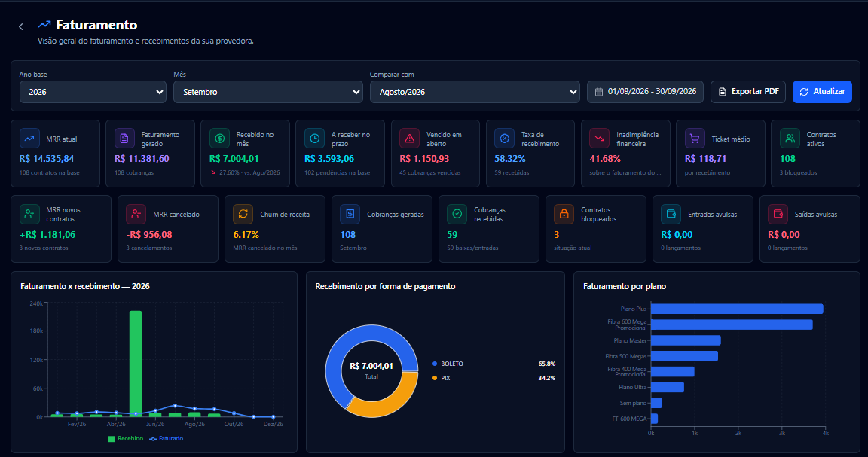Open the Ano base dropdown showing 2026
868x457 pixels.
pos(93,92)
